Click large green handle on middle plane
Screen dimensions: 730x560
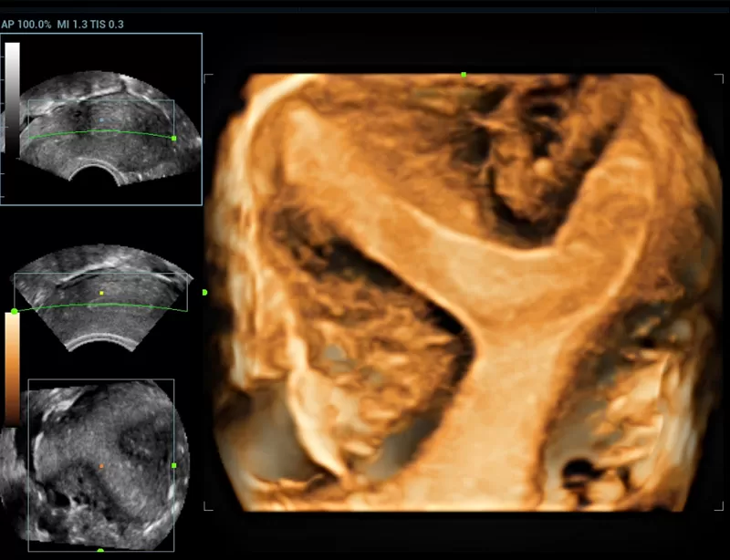tap(15, 312)
